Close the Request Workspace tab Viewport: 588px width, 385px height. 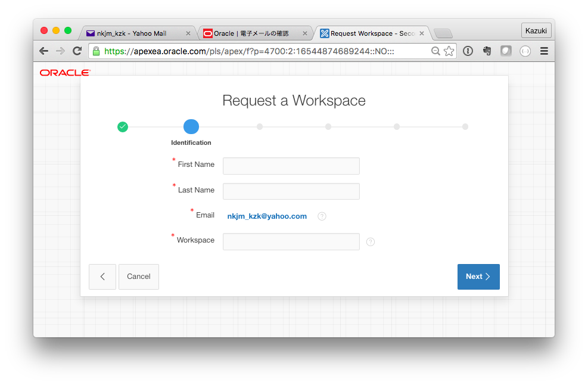pyautogui.click(x=422, y=33)
